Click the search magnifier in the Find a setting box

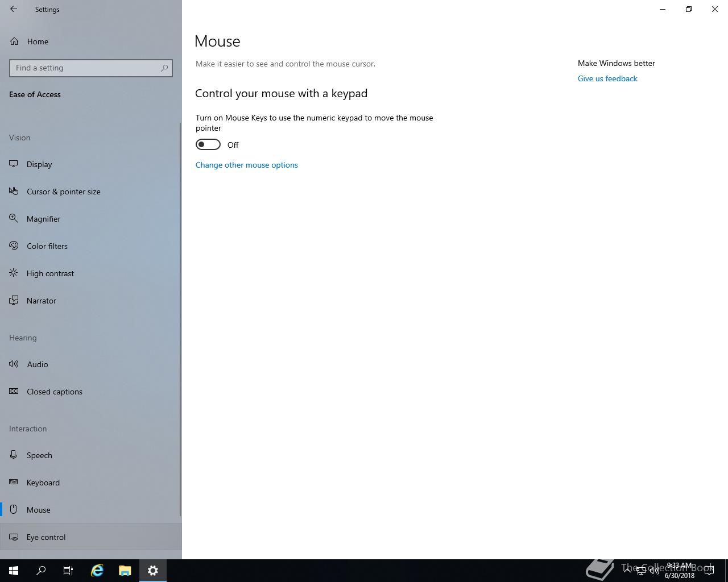pos(164,68)
